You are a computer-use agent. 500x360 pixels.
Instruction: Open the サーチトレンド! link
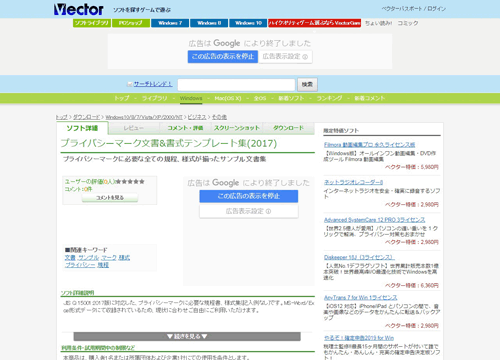coord(153,84)
